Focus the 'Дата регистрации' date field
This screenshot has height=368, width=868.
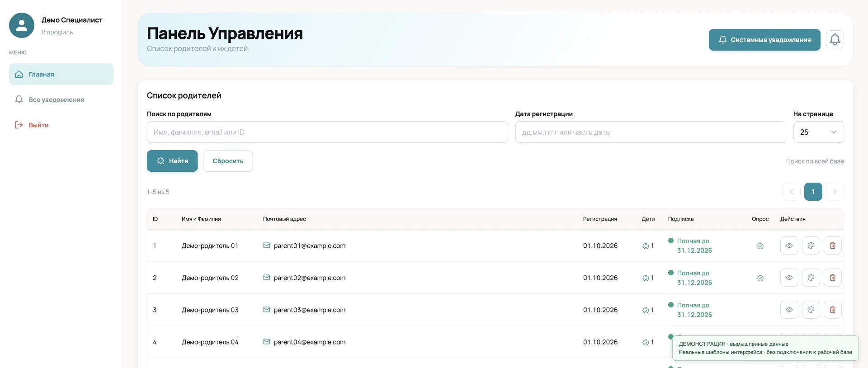(651, 132)
